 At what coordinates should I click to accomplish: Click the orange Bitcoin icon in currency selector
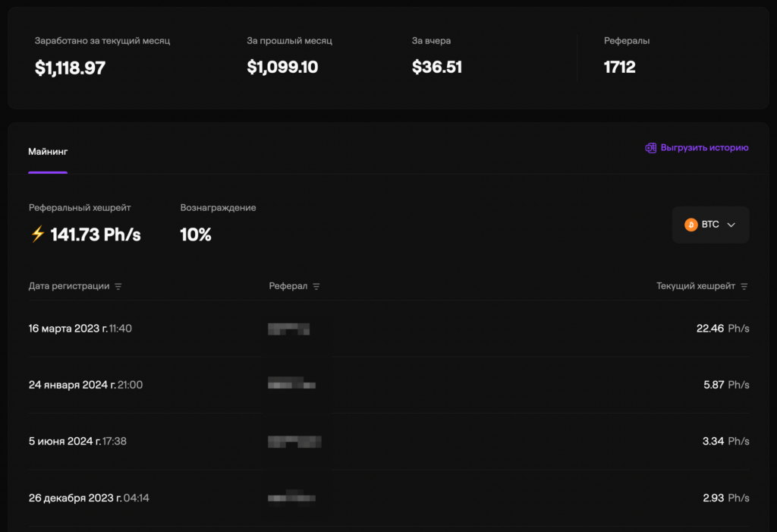point(690,225)
